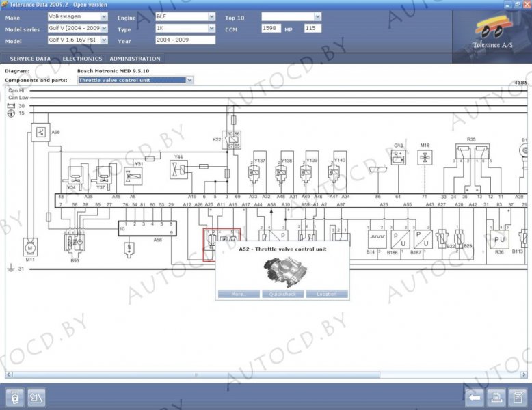The width and height of the screenshot is (532, 410).
Task: Expand the Engine dropdown showing BLF
Action: point(185,16)
